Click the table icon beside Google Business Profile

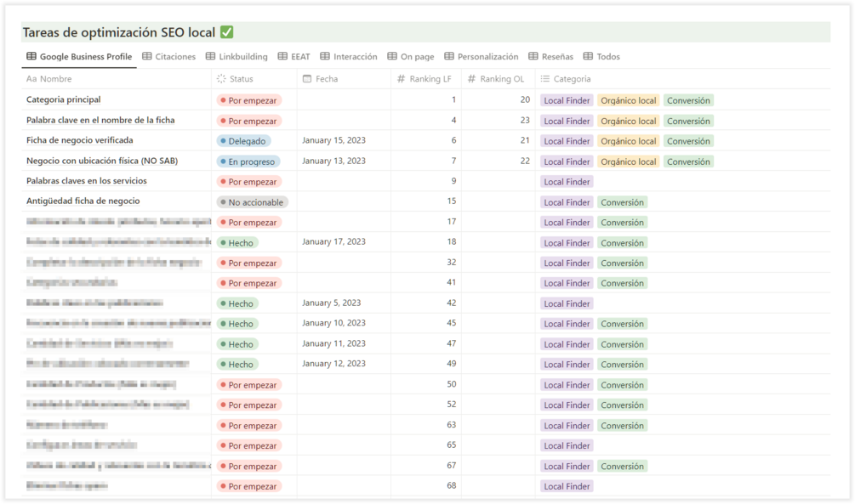(x=31, y=57)
